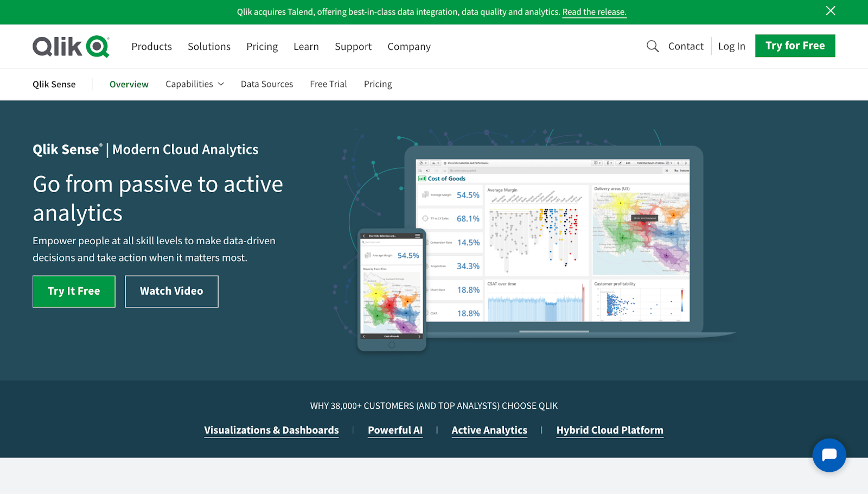
Task: Select the Overview tab
Action: tap(129, 84)
